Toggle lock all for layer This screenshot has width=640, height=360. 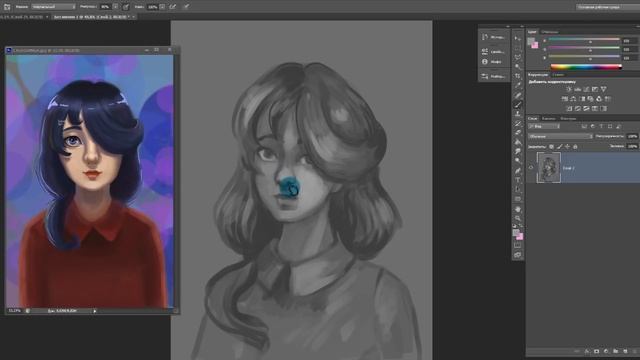tap(575, 147)
